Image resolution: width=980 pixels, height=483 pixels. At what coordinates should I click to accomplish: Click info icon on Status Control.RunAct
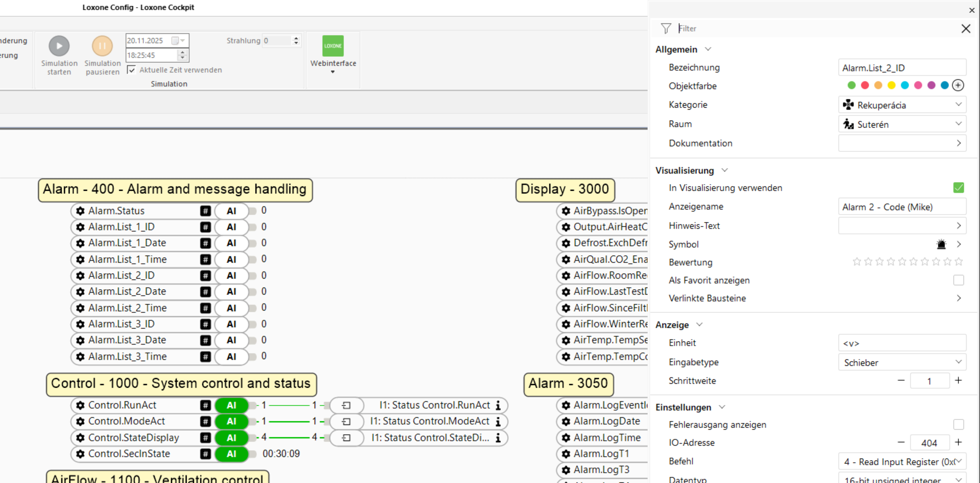click(x=498, y=405)
